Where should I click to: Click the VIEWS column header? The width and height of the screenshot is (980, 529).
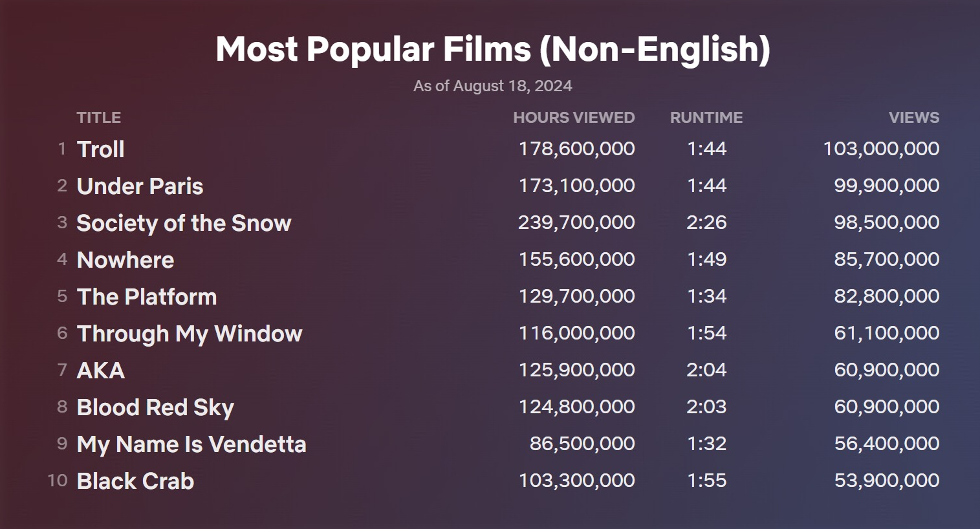(x=913, y=118)
